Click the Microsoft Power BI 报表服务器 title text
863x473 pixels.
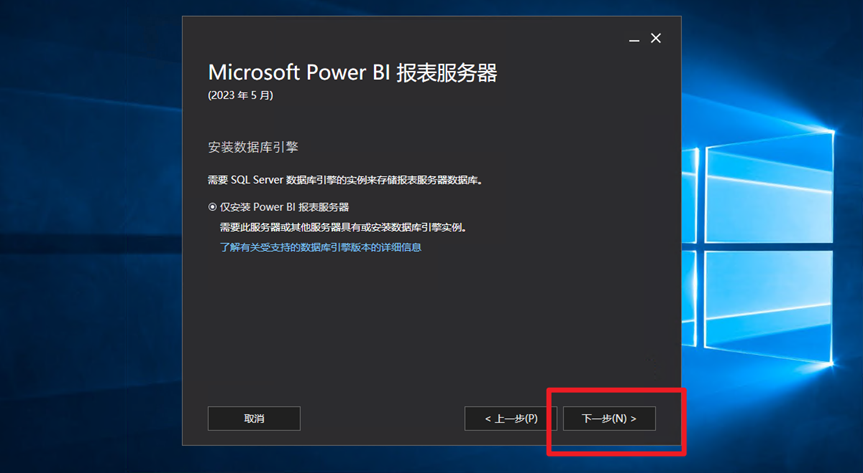click(x=352, y=73)
